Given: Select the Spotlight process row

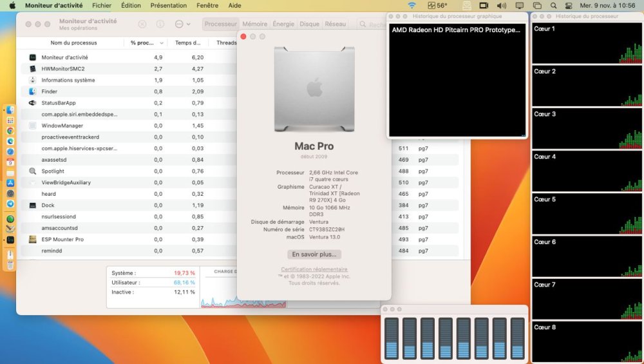Looking at the screenshot, I should coord(128,171).
